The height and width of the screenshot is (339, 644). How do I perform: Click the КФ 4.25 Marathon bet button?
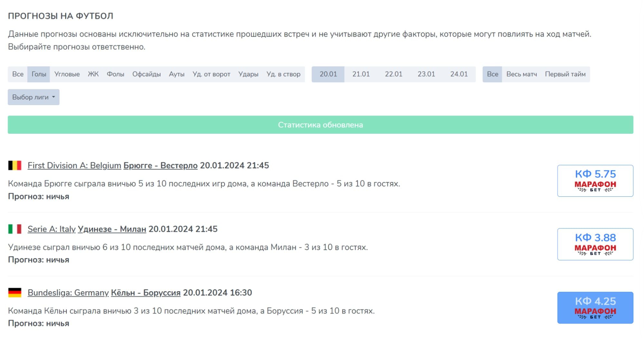[x=595, y=308]
